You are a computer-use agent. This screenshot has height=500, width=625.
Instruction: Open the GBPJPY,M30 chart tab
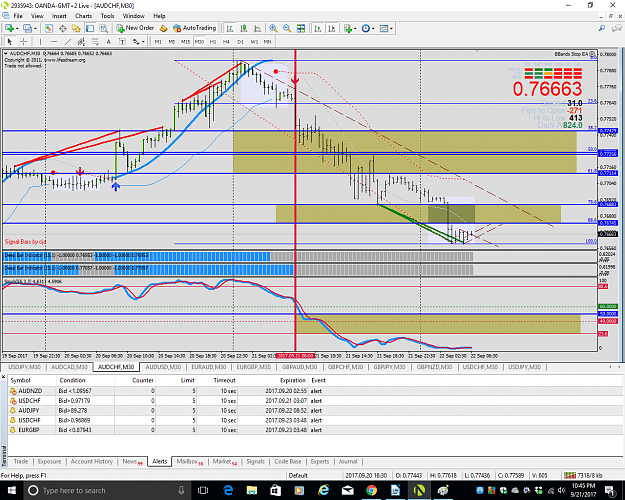click(389, 367)
